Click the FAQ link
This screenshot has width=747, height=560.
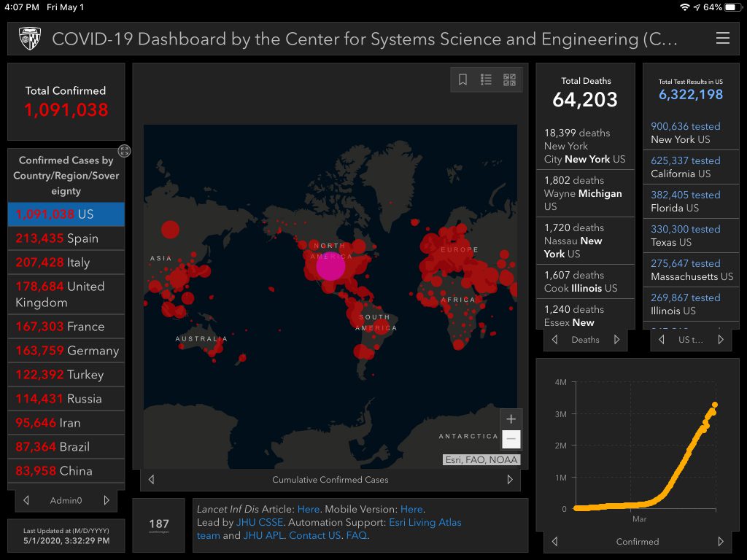point(356,535)
